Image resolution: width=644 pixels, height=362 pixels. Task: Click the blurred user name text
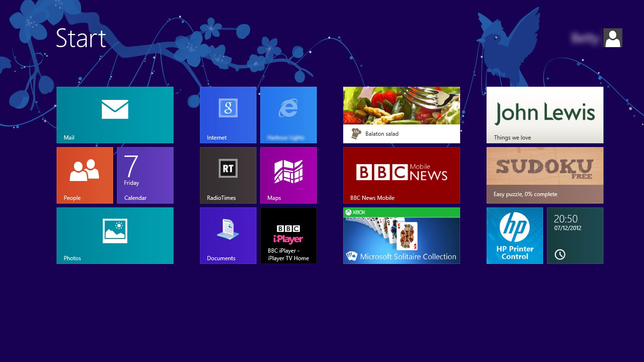[x=585, y=38]
